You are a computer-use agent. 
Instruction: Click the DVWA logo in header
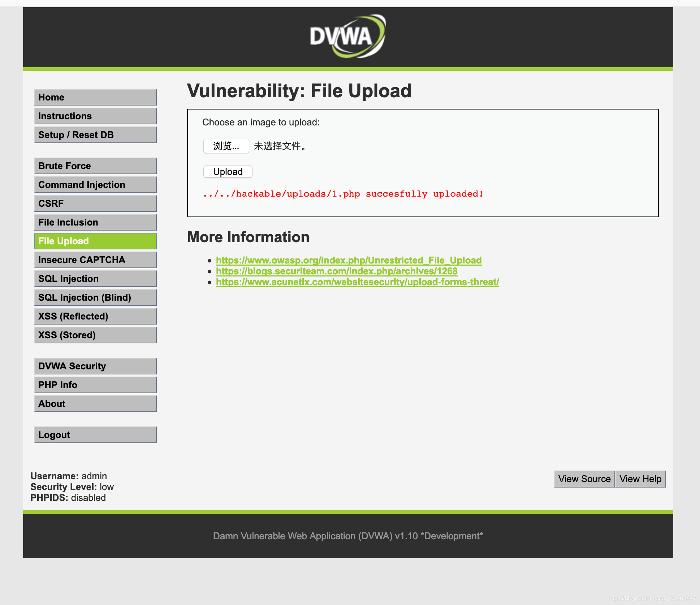point(347,37)
